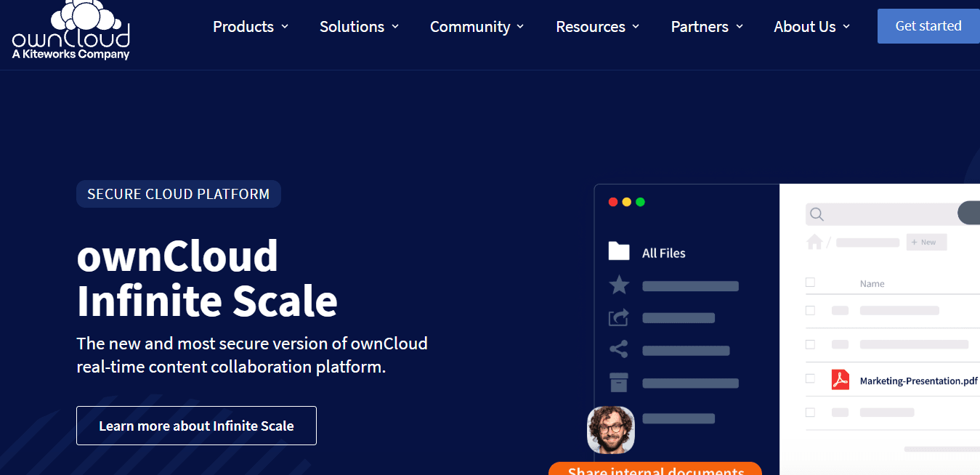Image resolution: width=980 pixels, height=475 pixels.
Task: Open the Solutions menu
Action: click(x=360, y=27)
